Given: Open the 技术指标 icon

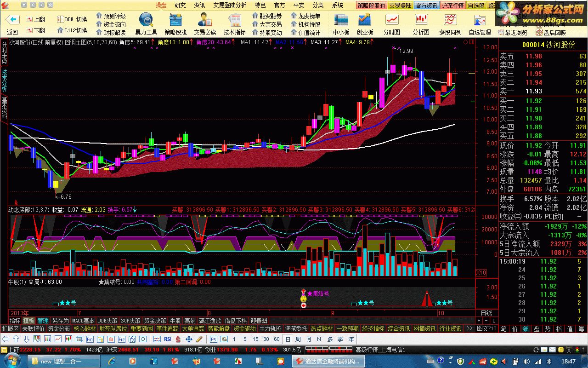Looking at the screenshot, I should (x=235, y=20).
